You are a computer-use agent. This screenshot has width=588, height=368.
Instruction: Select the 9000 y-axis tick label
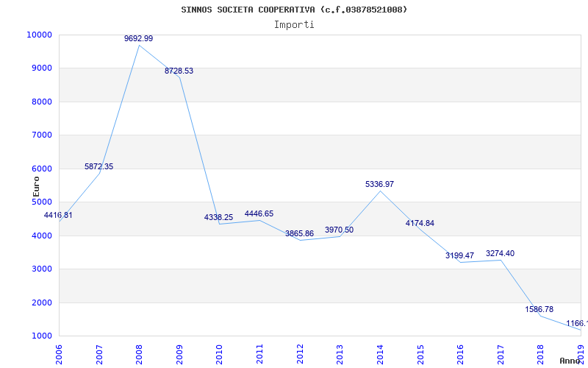41,68
